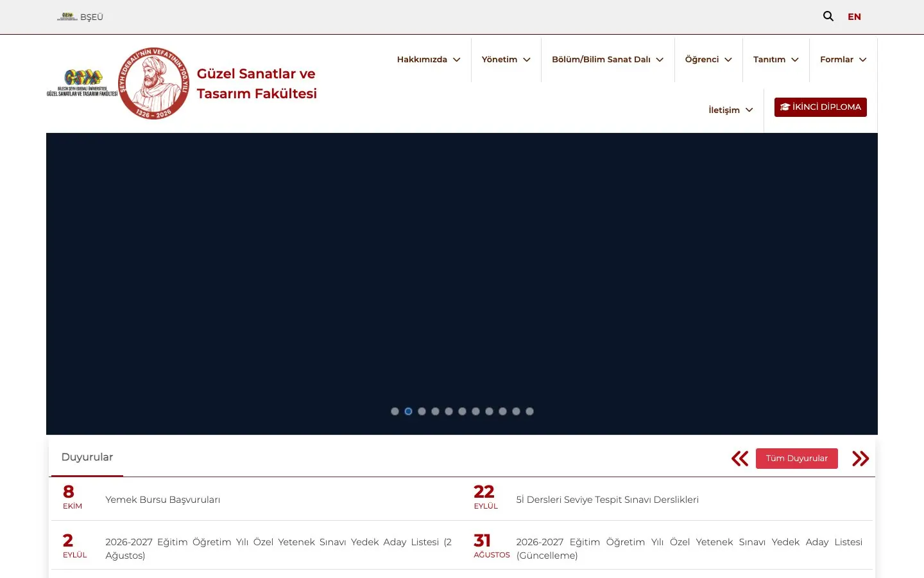This screenshot has height=578, width=924.
Task: Expand the Hakkımızda menu
Action: pyautogui.click(x=429, y=60)
